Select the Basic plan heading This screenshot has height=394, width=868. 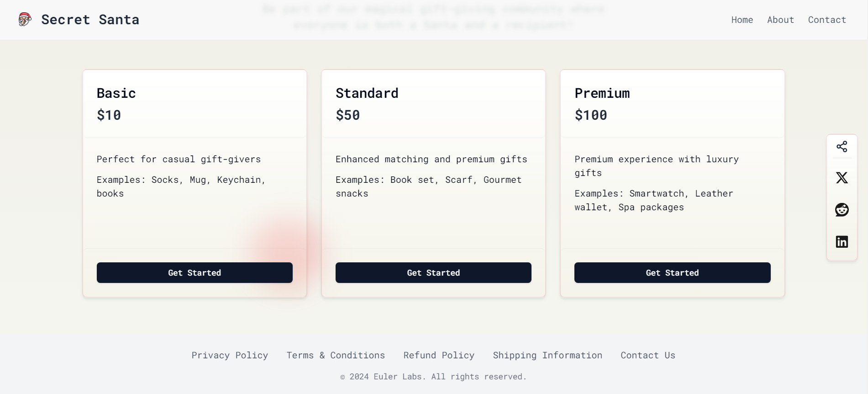[x=116, y=93]
